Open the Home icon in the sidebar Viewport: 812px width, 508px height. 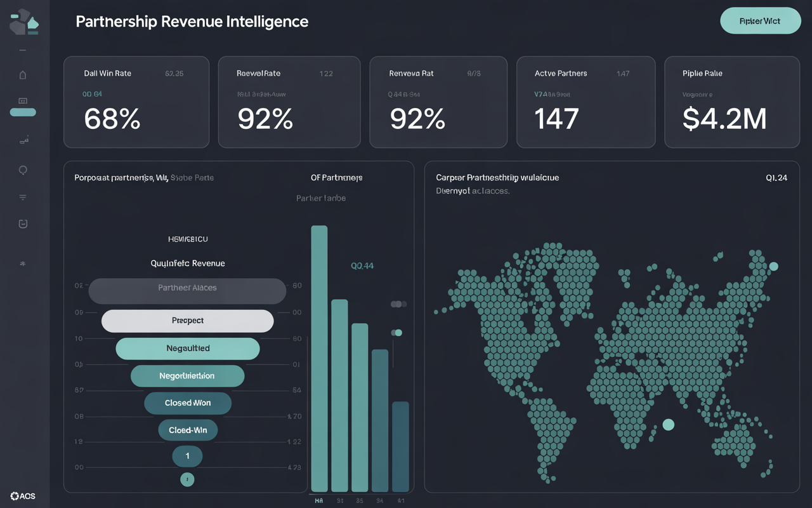(22, 75)
